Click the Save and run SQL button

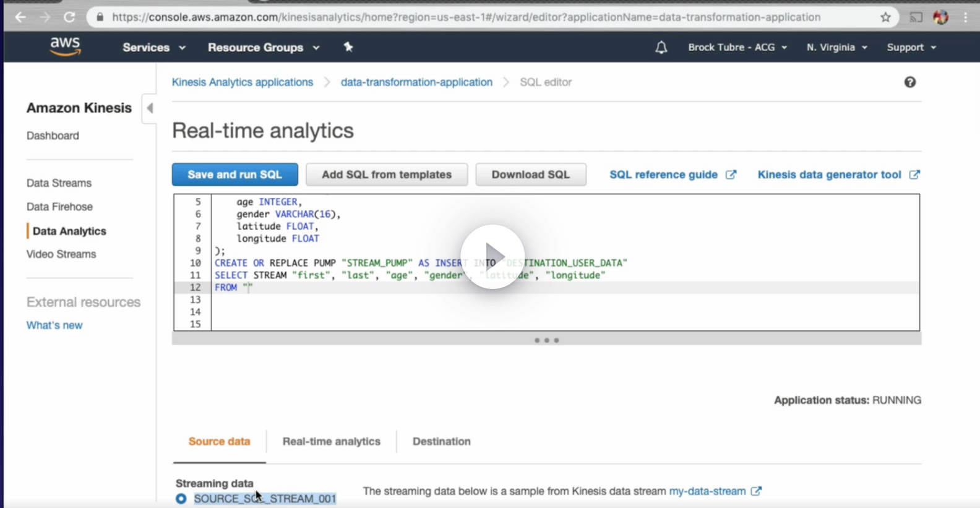(x=235, y=174)
